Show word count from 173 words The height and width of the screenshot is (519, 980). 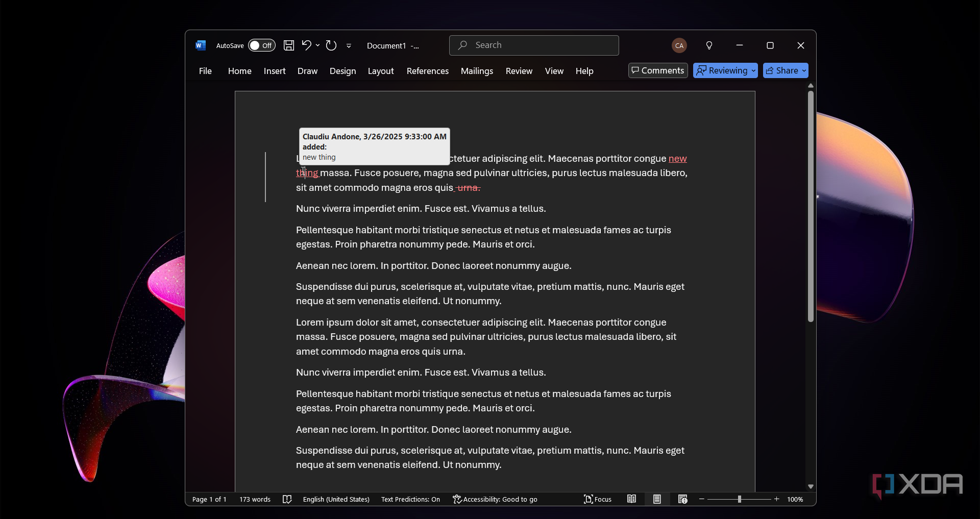pos(255,499)
